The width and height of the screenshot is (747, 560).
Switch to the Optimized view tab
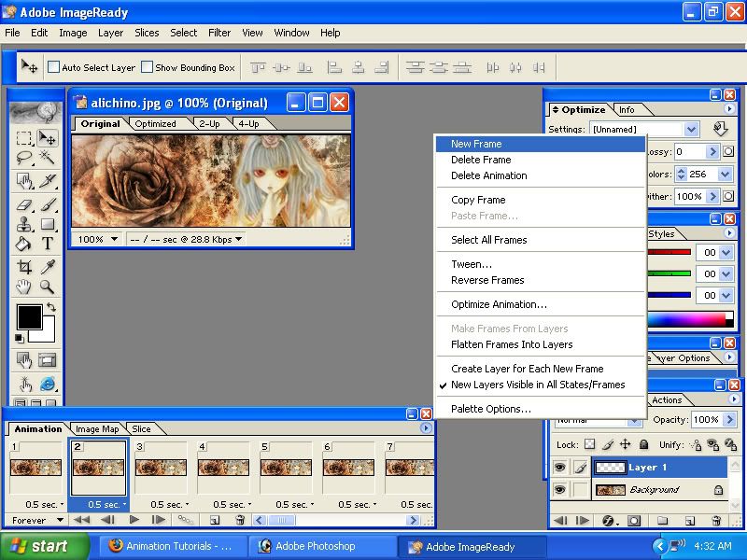tap(155, 124)
